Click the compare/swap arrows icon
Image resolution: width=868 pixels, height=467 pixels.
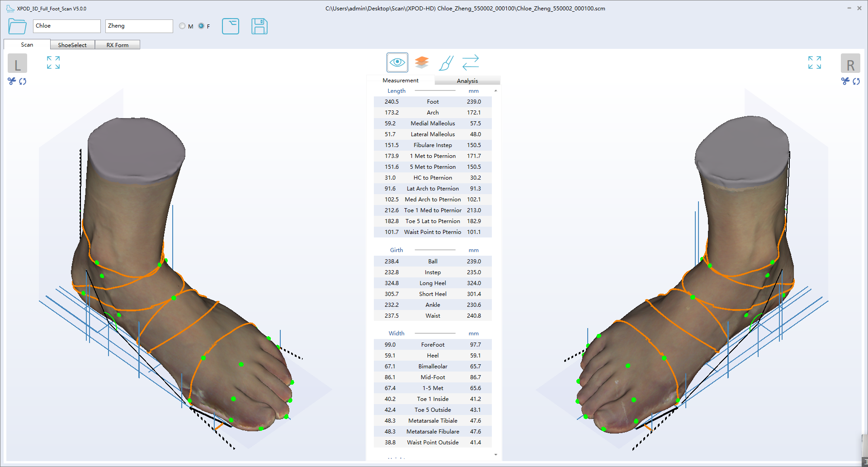[470, 62]
